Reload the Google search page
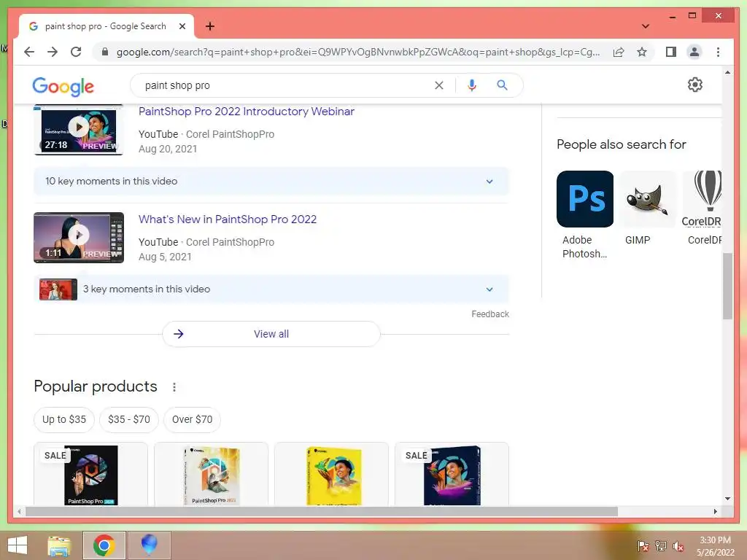747x560 pixels. [76, 52]
